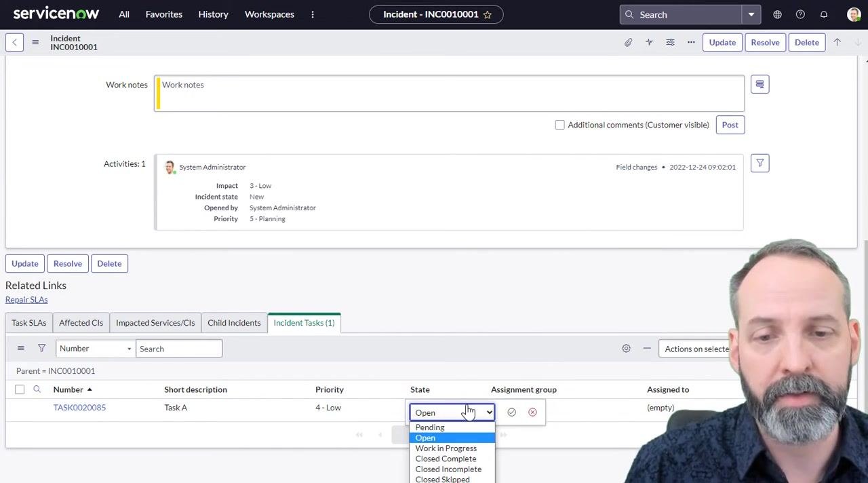Sort by the Priority column header

[x=330, y=389]
